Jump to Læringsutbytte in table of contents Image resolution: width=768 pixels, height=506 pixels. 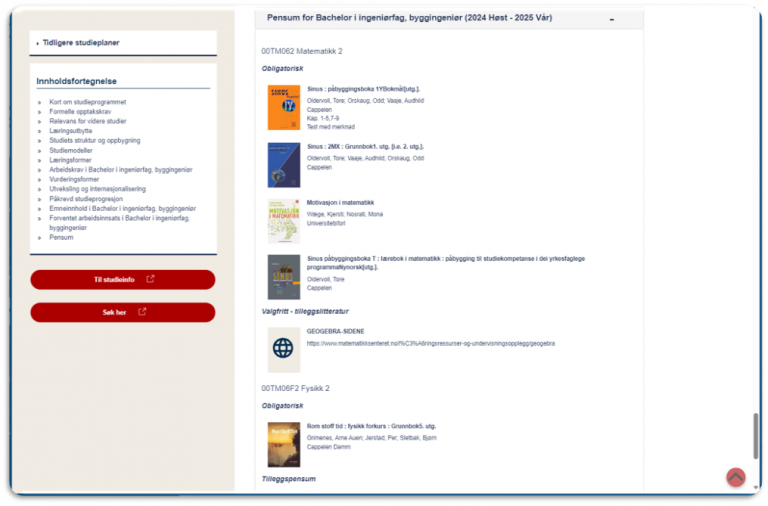click(x=70, y=131)
